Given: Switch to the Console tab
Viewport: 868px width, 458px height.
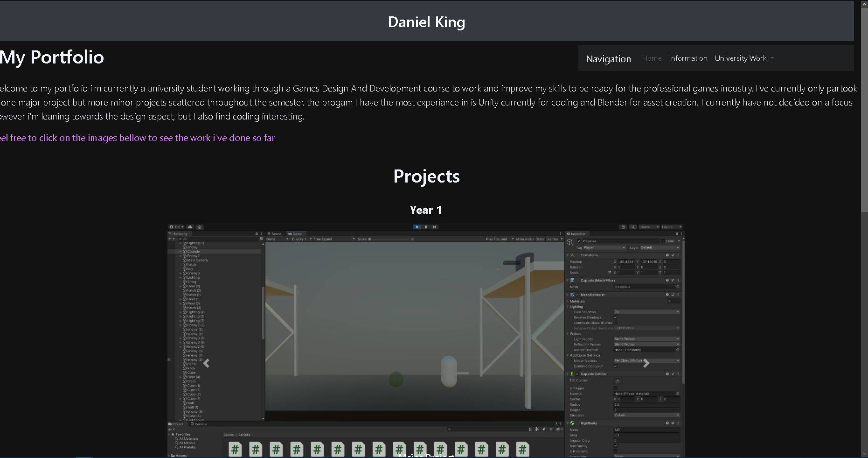Looking at the screenshot, I should coord(199,424).
